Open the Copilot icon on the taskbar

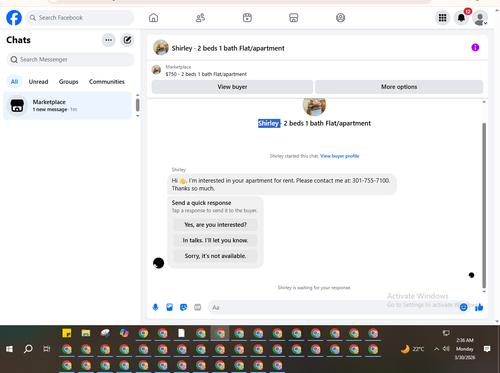coord(124,333)
